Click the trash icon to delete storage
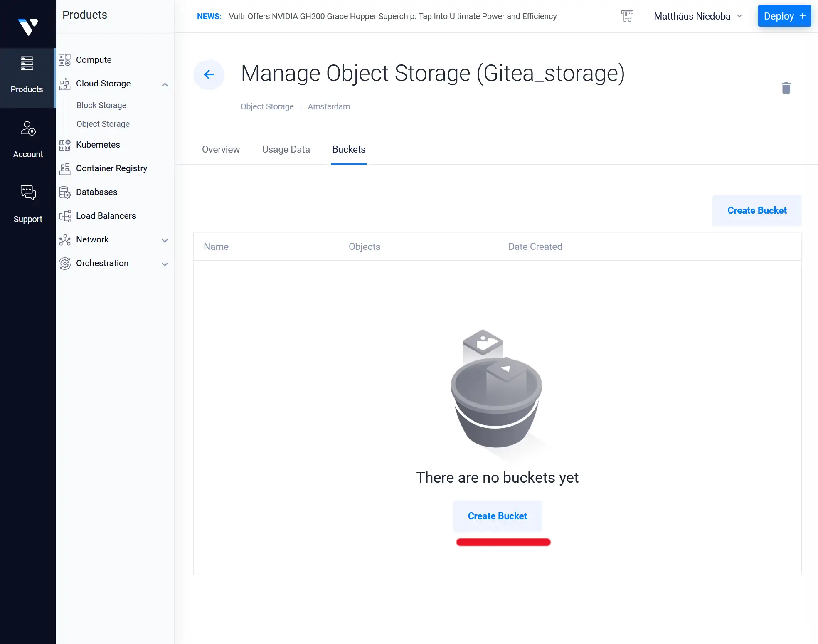 (786, 88)
